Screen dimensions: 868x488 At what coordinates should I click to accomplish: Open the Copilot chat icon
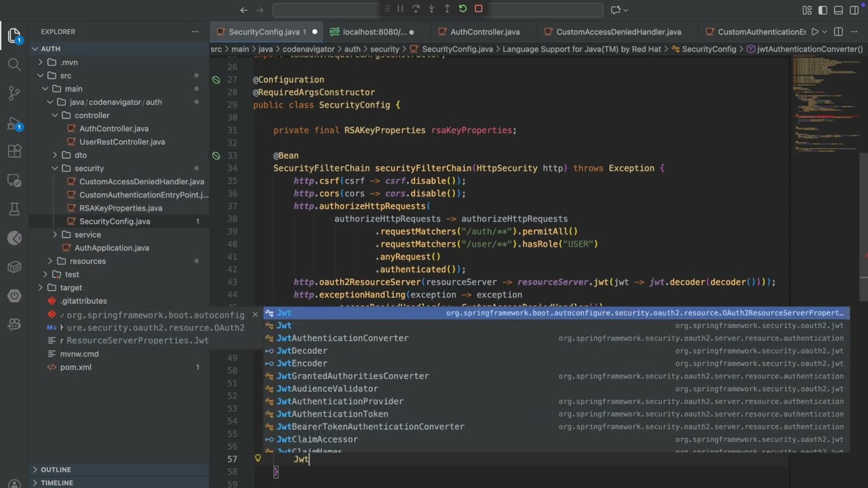pos(616,9)
